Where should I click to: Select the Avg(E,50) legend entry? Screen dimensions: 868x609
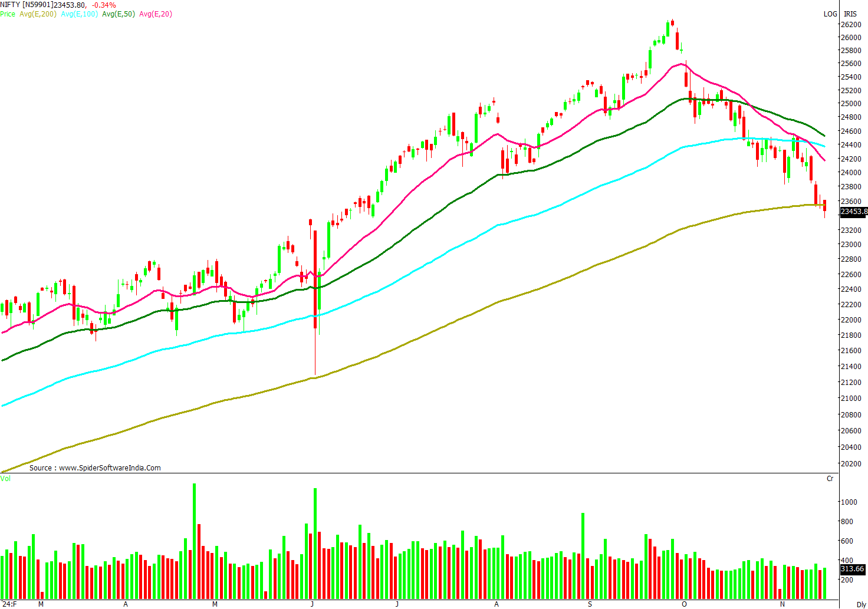119,14
